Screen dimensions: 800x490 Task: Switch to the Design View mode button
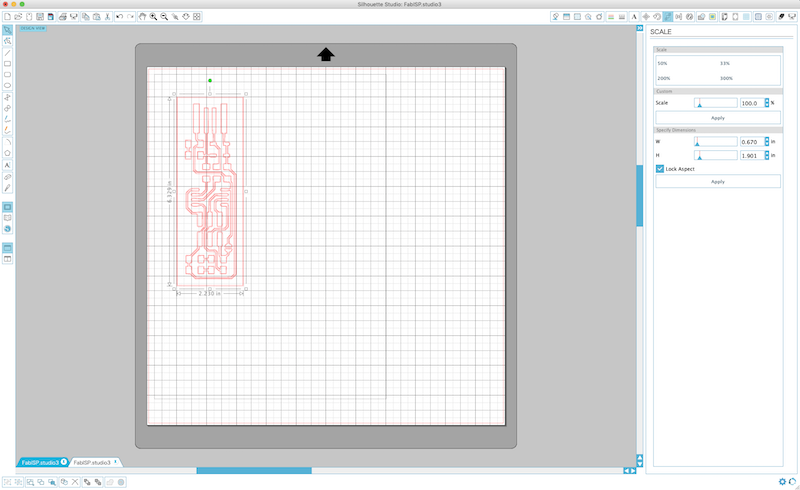click(8, 207)
